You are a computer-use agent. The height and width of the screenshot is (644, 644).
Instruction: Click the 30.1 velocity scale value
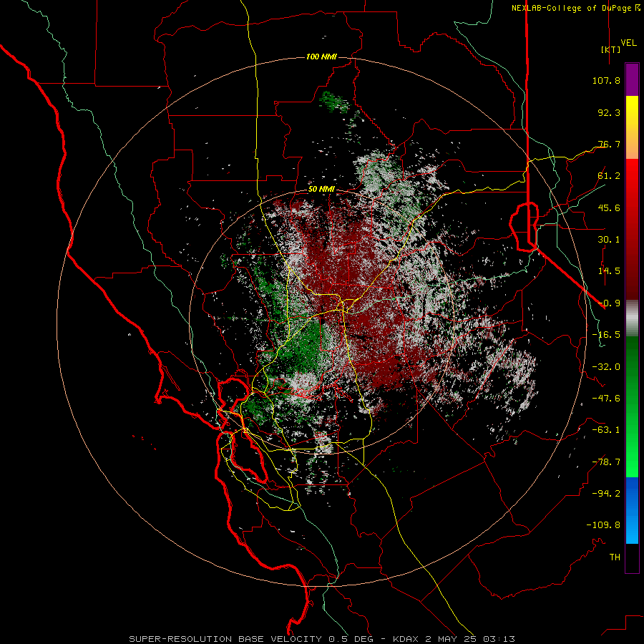tap(609, 240)
